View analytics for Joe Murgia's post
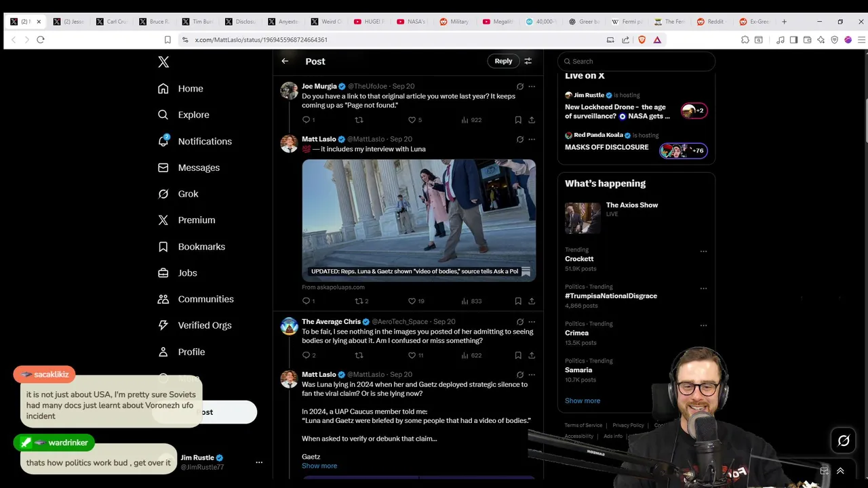This screenshot has width=868, height=488. pyautogui.click(x=471, y=120)
